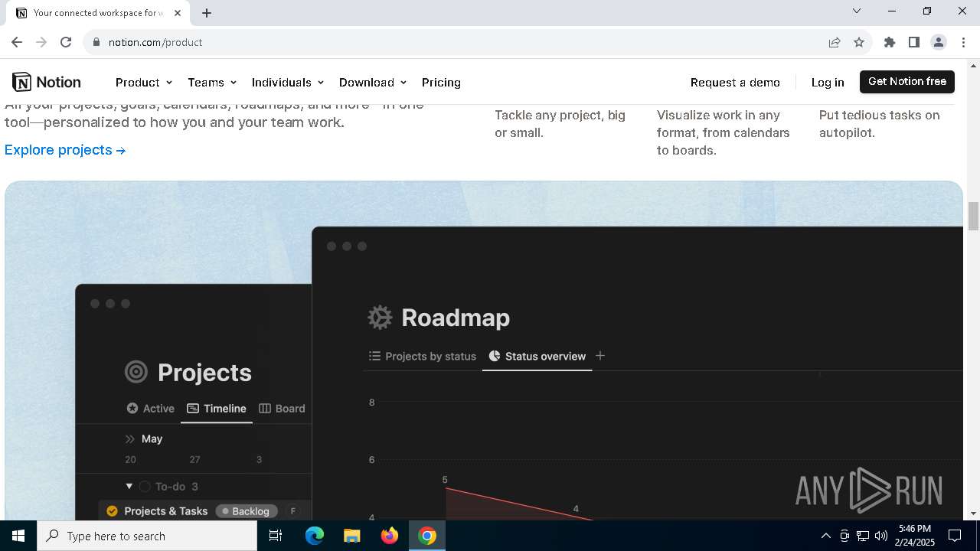The image size is (980, 551).
Task: Click the address bar URL field
Action: click(x=459, y=42)
